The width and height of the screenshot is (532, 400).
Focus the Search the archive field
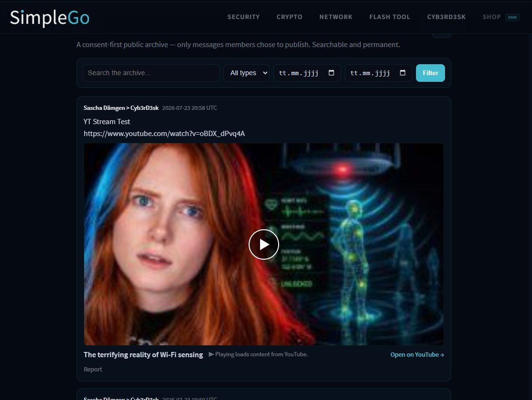coord(151,73)
